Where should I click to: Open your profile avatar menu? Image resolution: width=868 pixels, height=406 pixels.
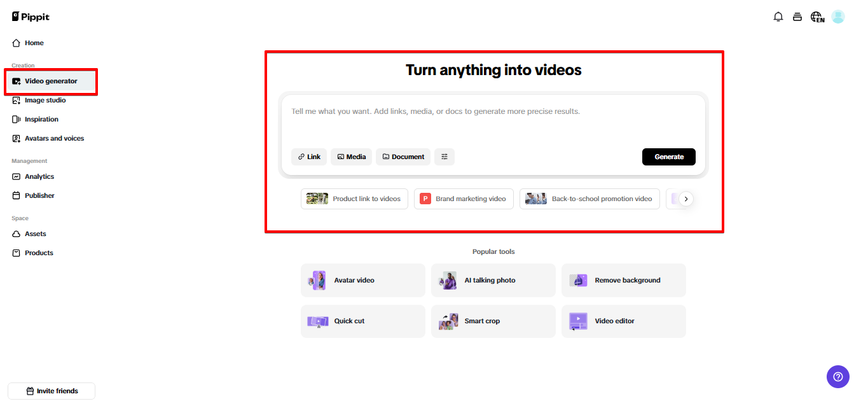(x=837, y=16)
